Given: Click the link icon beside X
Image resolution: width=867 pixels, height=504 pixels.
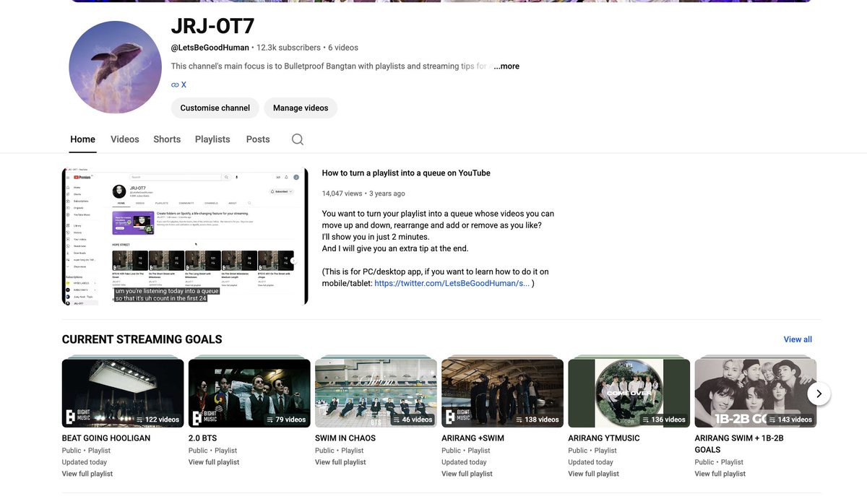Looking at the screenshot, I should click(175, 84).
